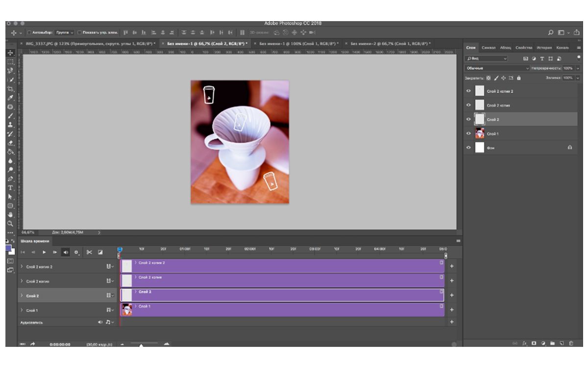The image size is (588, 368).
Task: Click the share/export icon at top right
Action: 576,32
